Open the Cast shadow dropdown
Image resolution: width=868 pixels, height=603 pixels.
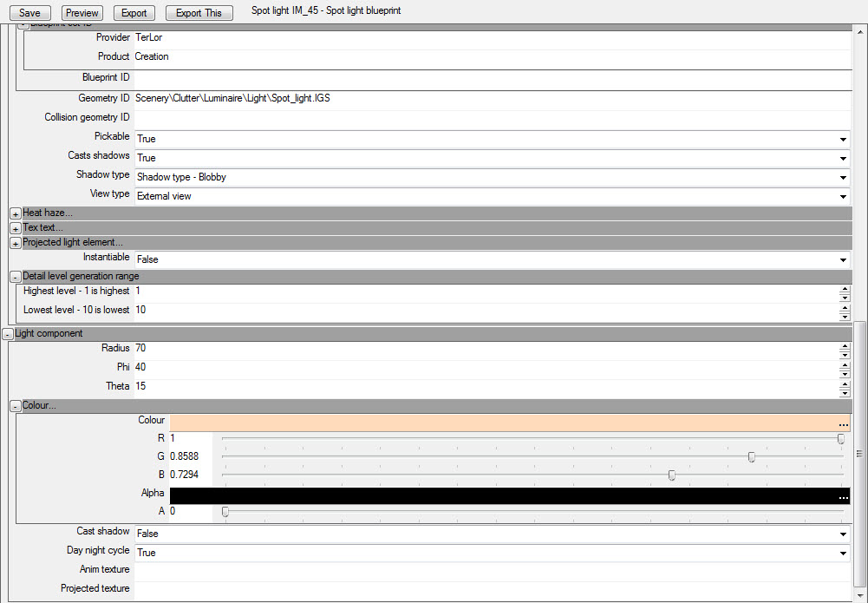click(843, 534)
